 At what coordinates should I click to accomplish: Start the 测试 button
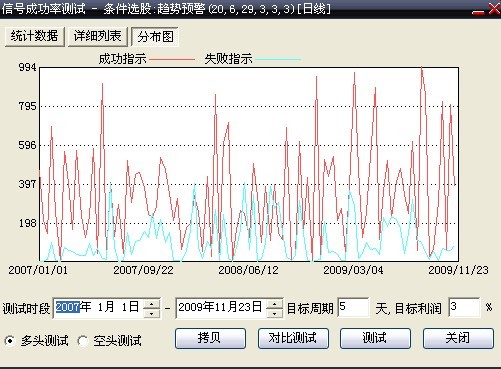[375, 338]
